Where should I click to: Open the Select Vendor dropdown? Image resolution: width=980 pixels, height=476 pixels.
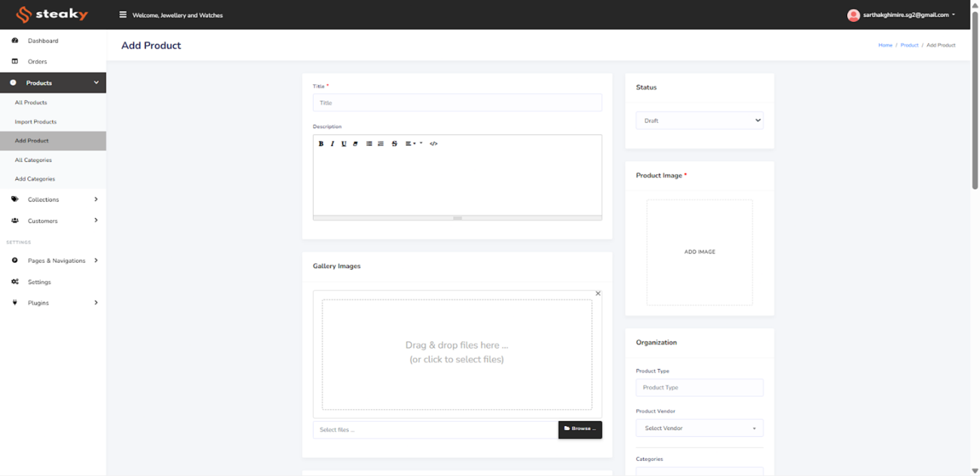[699, 428]
